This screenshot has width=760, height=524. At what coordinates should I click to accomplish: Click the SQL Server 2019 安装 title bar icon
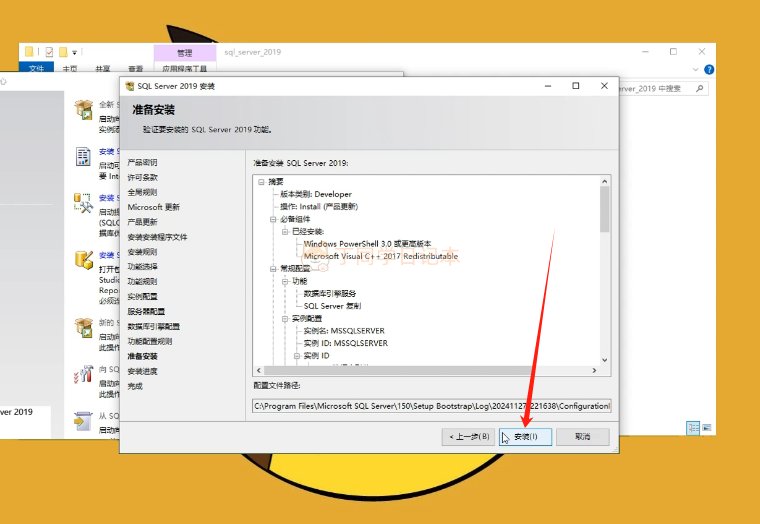pyautogui.click(x=129, y=86)
